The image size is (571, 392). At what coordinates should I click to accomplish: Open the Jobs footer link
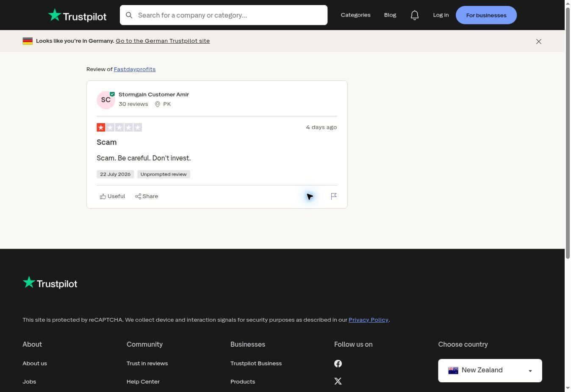(x=29, y=382)
